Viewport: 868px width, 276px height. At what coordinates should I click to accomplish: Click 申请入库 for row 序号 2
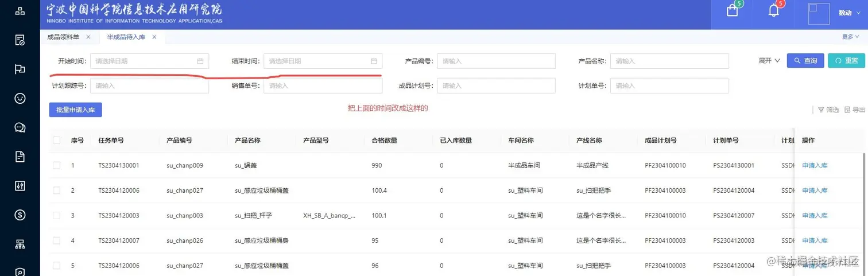[x=815, y=191]
